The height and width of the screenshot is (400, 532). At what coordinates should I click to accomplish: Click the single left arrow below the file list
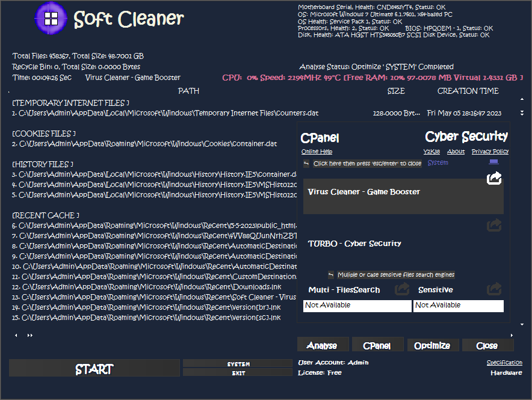[x=16, y=335]
